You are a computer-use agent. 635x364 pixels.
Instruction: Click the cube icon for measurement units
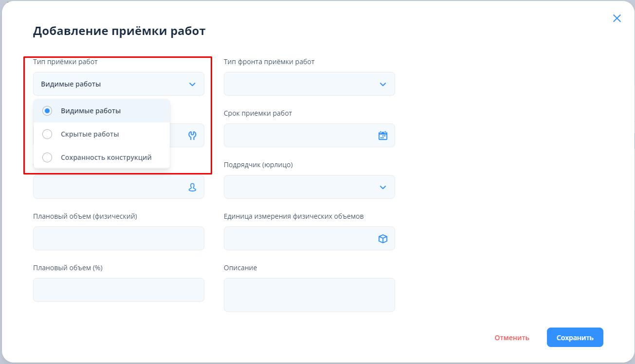tap(383, 239)
